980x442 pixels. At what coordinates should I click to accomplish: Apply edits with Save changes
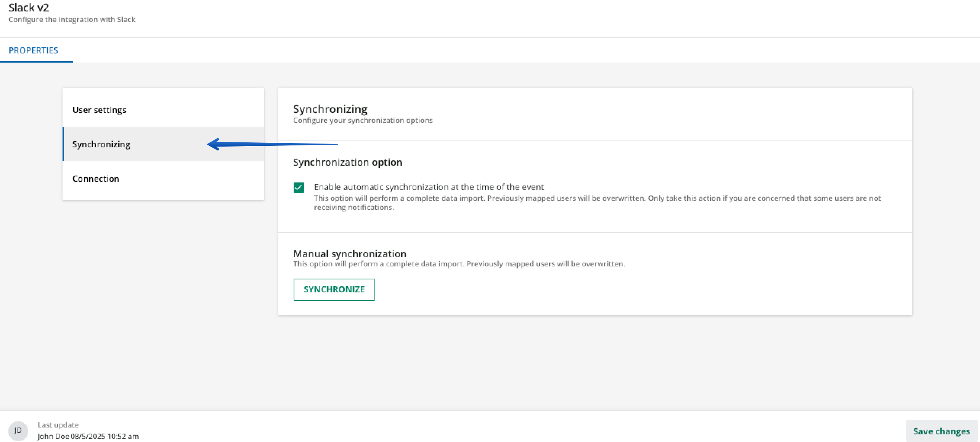941,431
